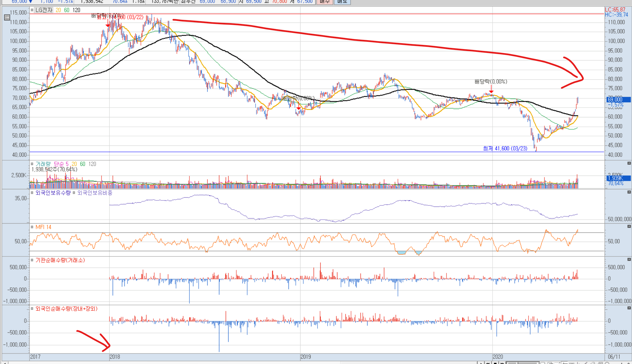
Task: Click the 매수 buy button
Action: 325,2
